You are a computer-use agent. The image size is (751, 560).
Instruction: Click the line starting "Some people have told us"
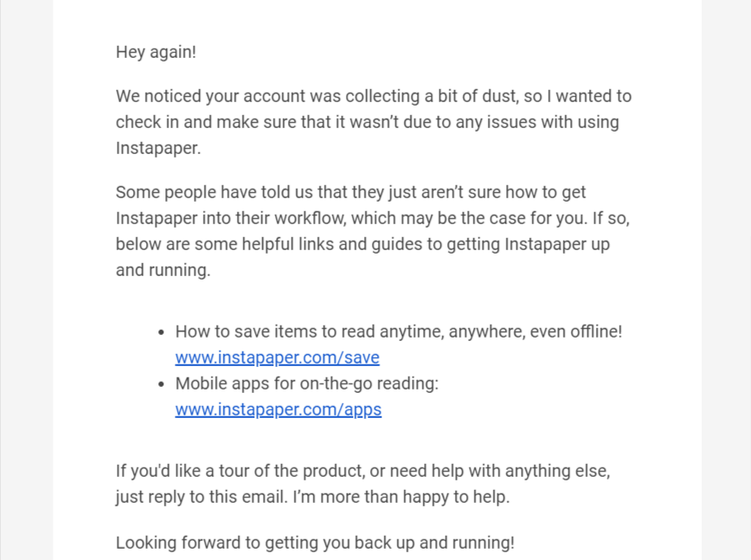click(x=350, y=192)
